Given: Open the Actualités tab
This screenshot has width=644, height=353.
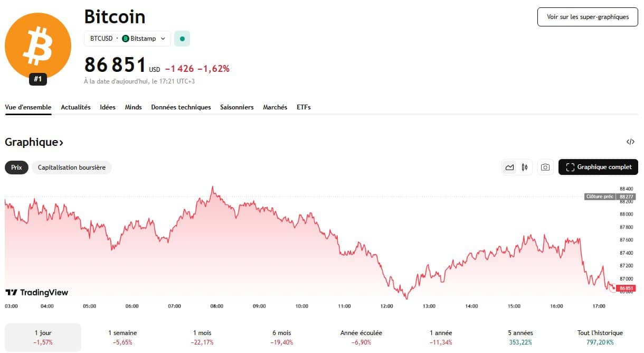Looking at the screenshot, I should click(75, 107).
